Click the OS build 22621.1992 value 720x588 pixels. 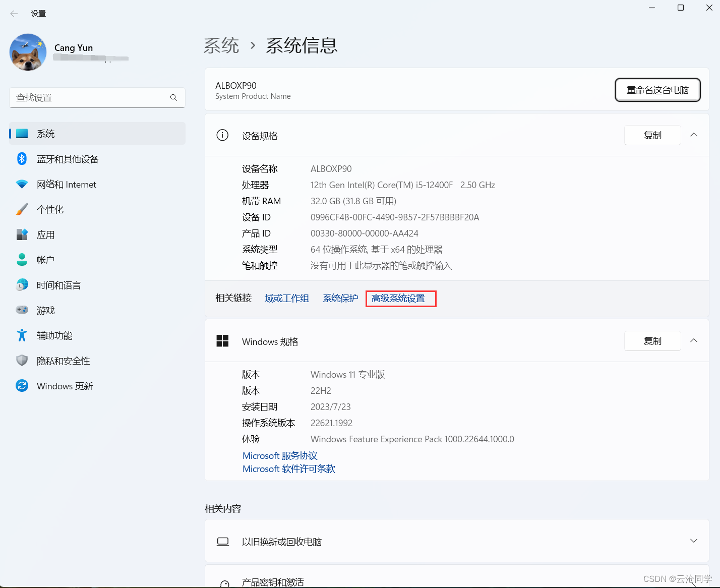(x=332, y=423)
